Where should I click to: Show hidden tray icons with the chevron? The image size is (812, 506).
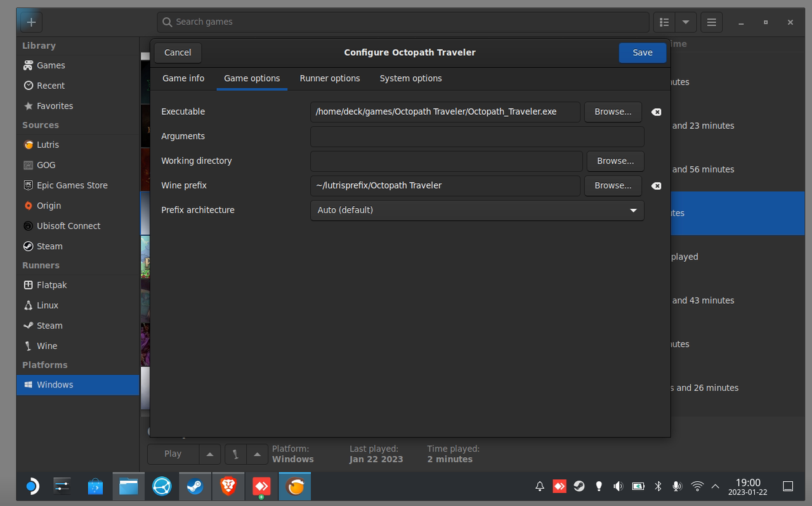coord(716,486)
